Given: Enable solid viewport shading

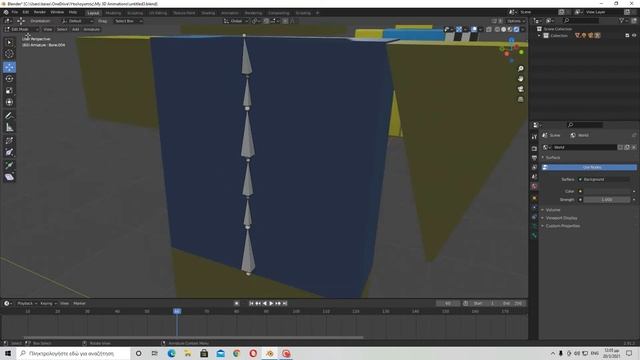Looking at the screenshot, I should 504,29.
